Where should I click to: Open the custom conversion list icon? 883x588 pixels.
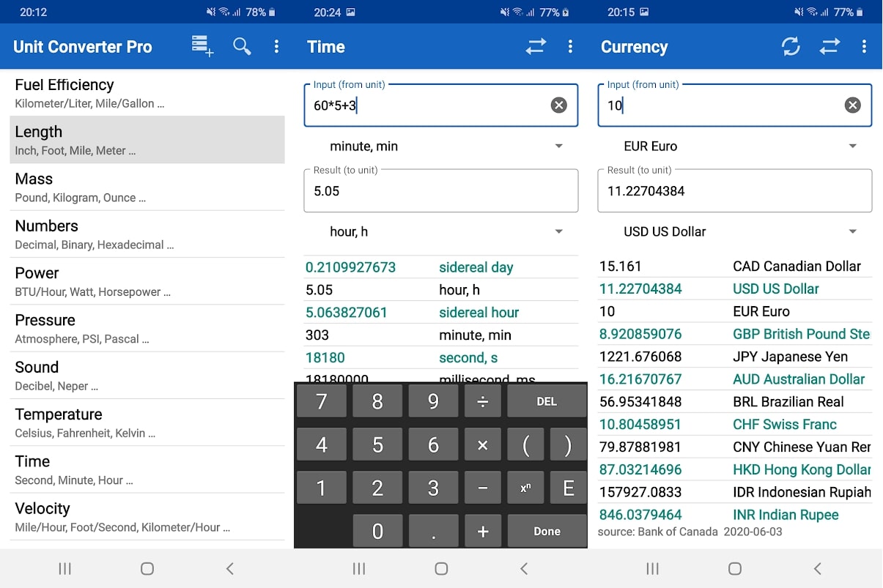tap(202, 46)
